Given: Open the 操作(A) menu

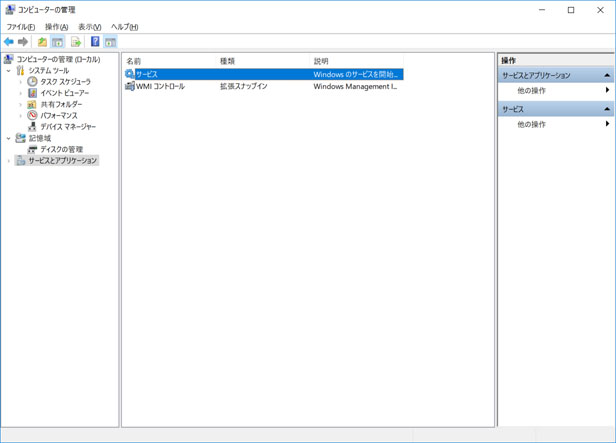Looking at the screenshot, I should coord(57,27).
